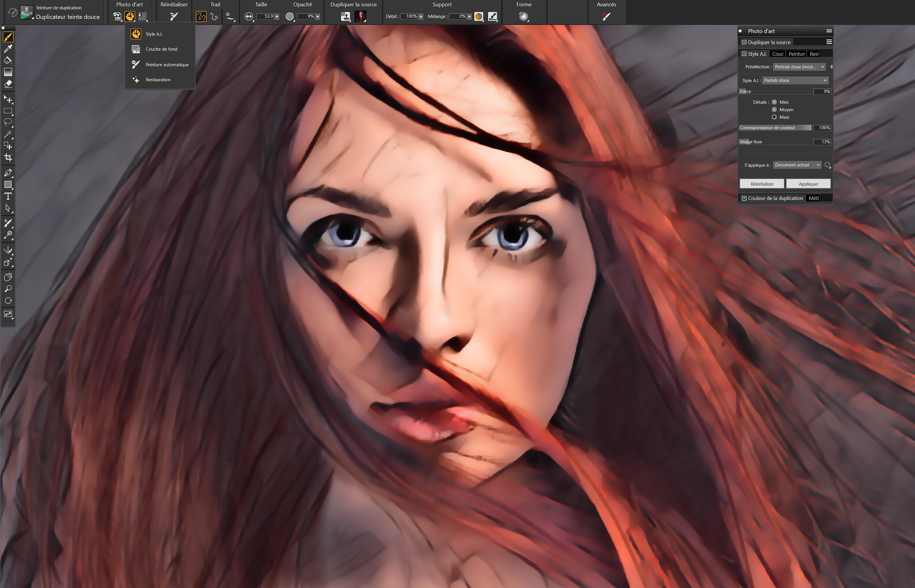Select the Maxi details radio button
Viewport: 915px width, 588px height.
(x=774, y=117)
